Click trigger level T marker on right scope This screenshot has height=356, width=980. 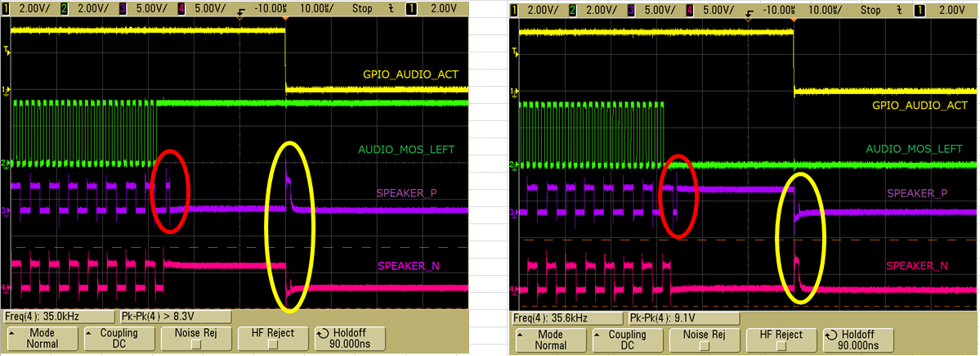(515, 54)
